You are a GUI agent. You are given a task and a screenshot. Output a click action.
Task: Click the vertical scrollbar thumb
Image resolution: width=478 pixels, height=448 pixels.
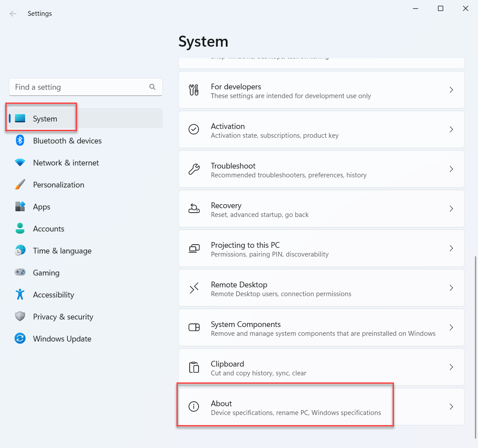(475, 347)
